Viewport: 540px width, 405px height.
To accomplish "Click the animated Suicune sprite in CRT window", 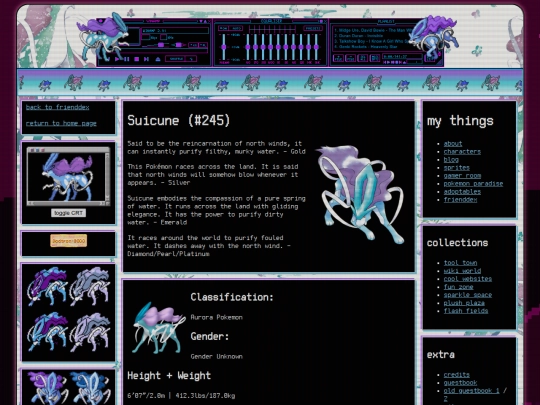I will [x=67, y=176].
